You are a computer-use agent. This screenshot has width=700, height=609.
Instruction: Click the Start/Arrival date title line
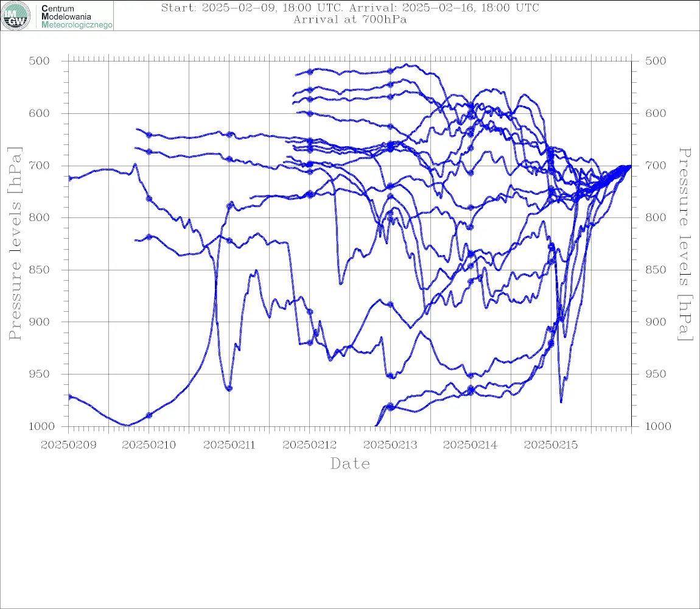(350, 8)
